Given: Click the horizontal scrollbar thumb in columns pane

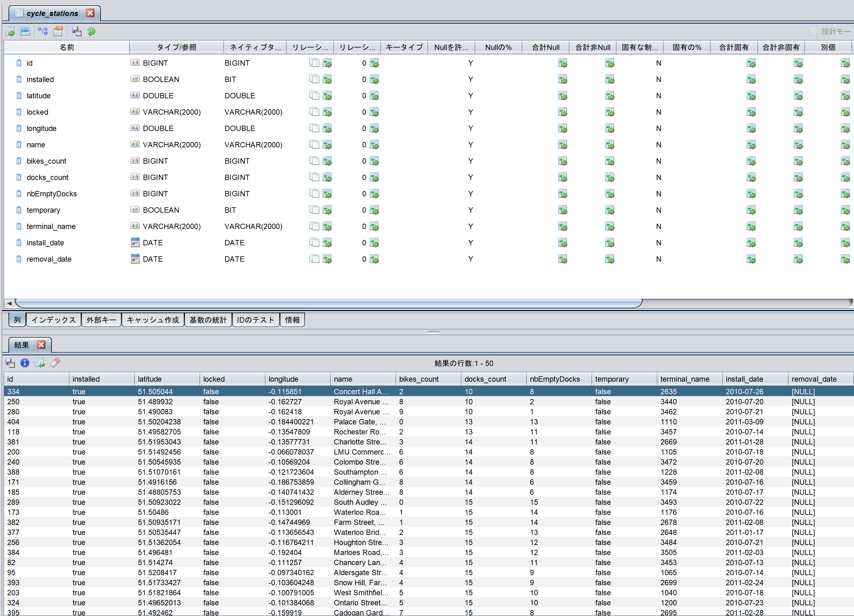Looking at the screenshot, I should coord(329,303).
